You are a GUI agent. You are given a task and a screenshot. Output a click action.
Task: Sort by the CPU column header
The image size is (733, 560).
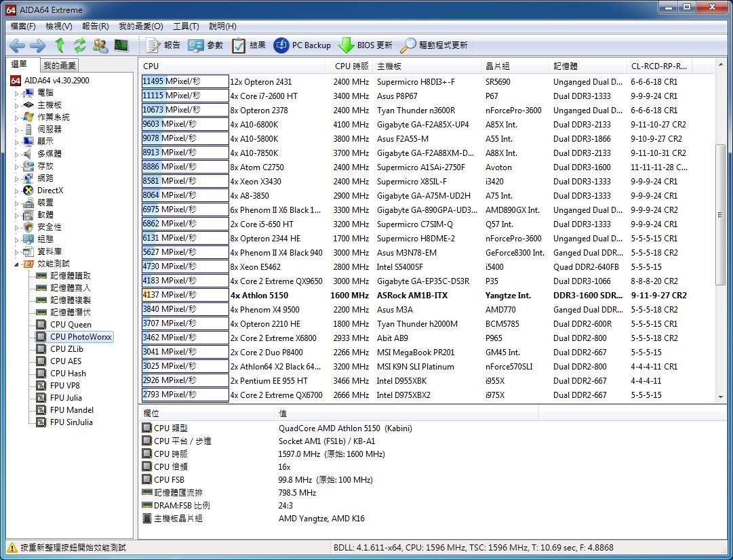pyautogui.click(x=233, y=66)
